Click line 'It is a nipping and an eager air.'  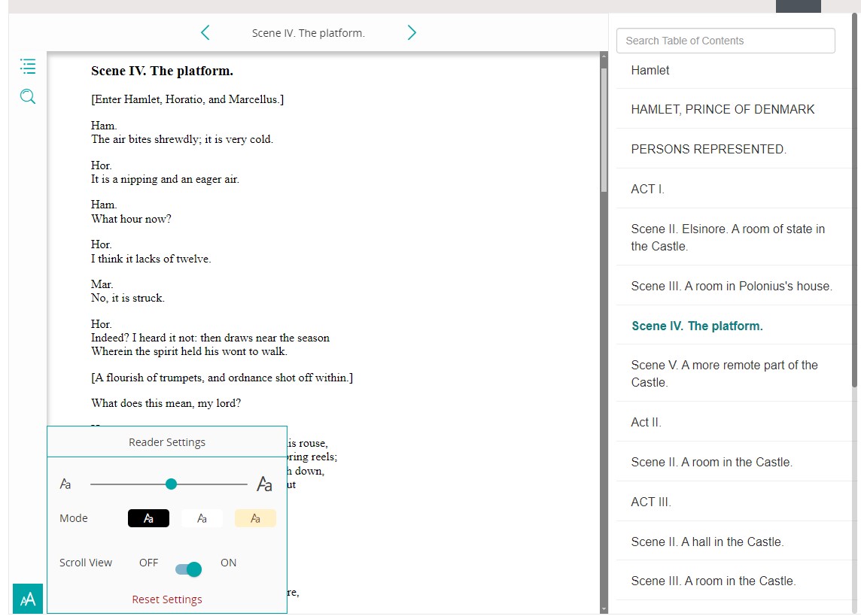pos(165,179)
